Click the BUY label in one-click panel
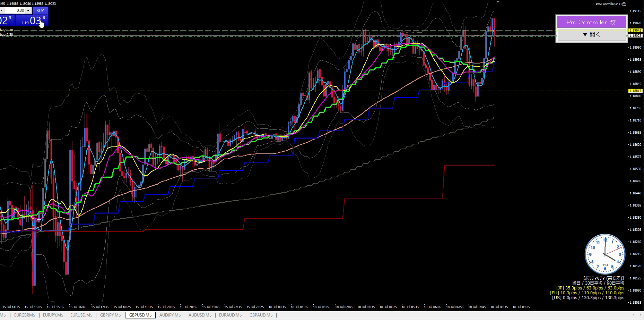Screen dimensions: 644x320 pyautogui.click(x=40, y=11)
